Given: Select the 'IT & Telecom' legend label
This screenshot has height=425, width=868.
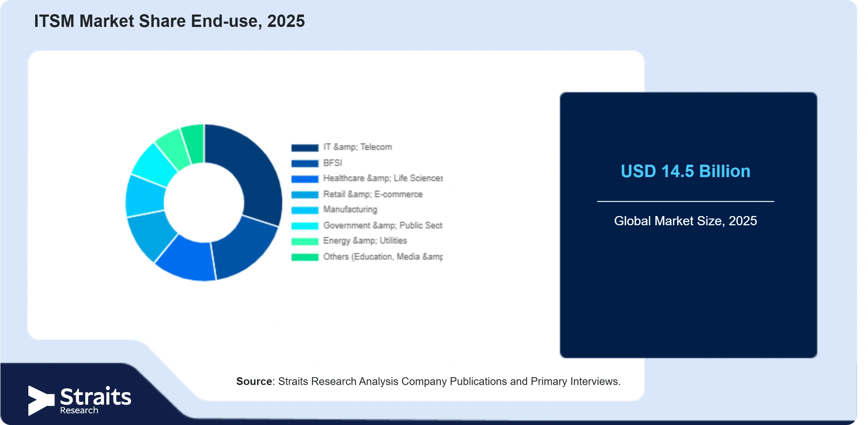Looking at the screenshot, I should (x=358, y=147).
